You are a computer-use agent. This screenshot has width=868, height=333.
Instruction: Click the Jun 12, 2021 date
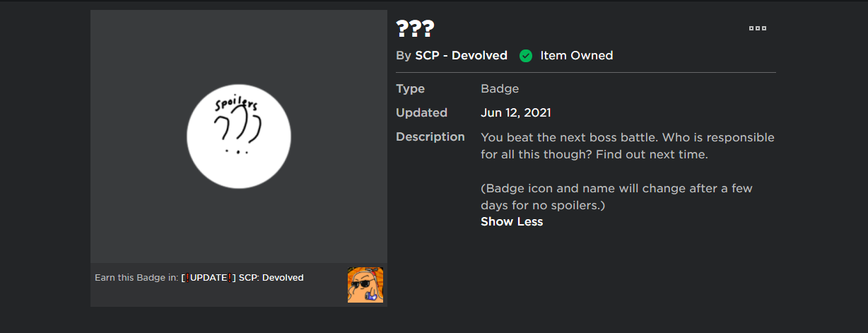pos(516,112)
